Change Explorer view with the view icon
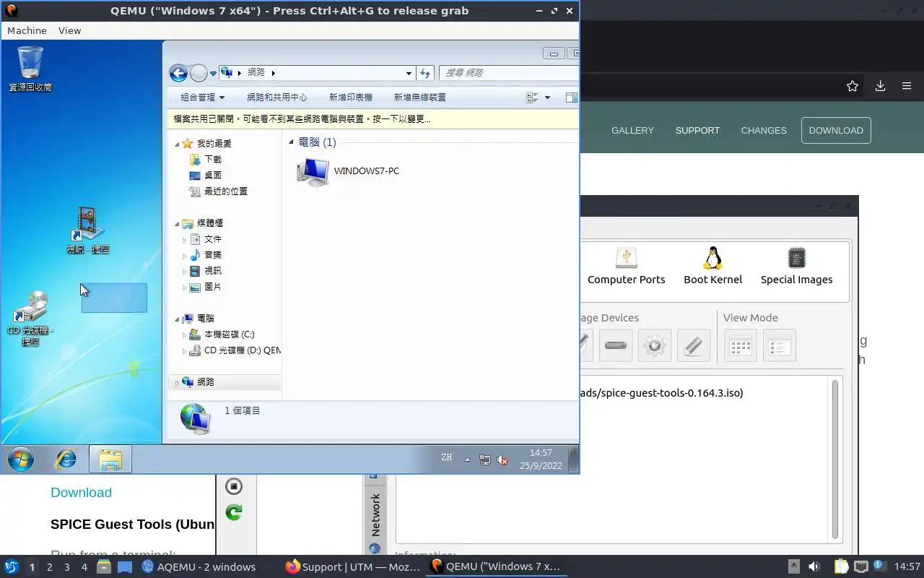This screenshot has width=924, height=578. coord(533,98)
